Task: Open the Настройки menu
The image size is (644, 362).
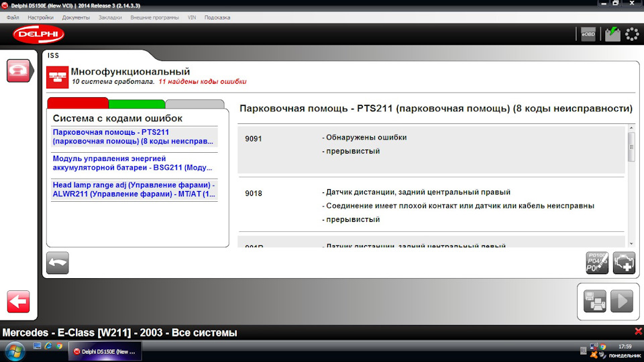Action: [41, 17]
